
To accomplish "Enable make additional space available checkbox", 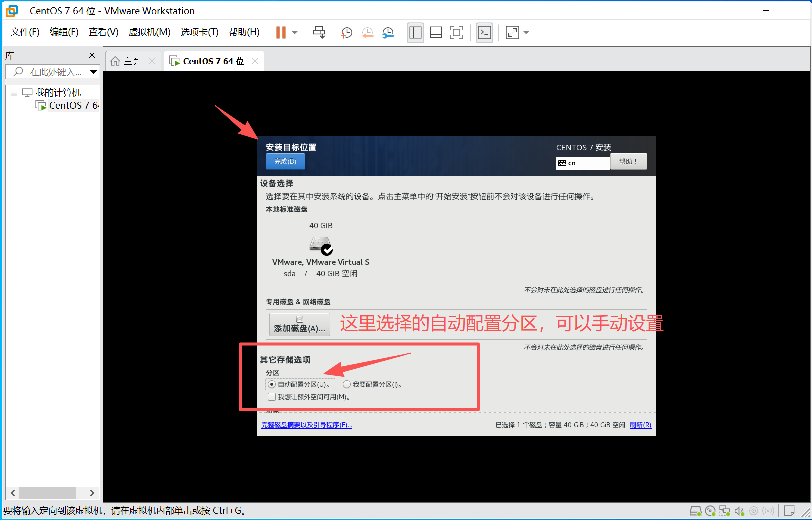I will coord(272,397).
